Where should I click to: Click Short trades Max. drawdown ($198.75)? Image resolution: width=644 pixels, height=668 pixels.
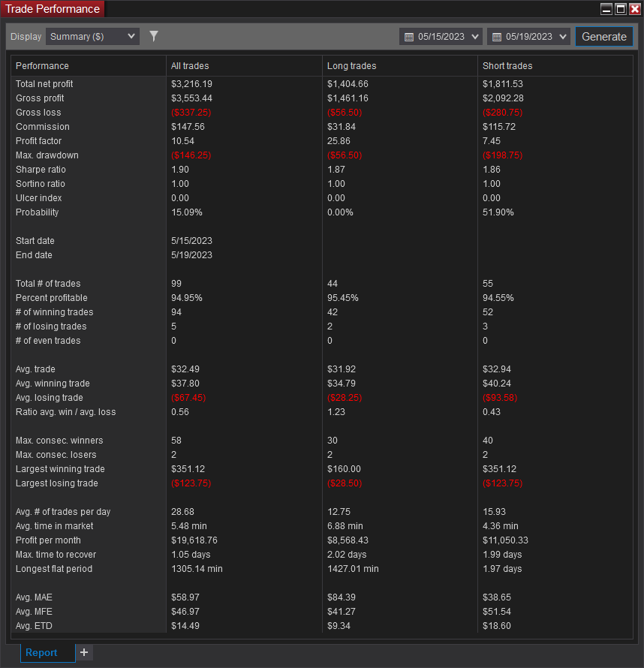tap(503, 155)
